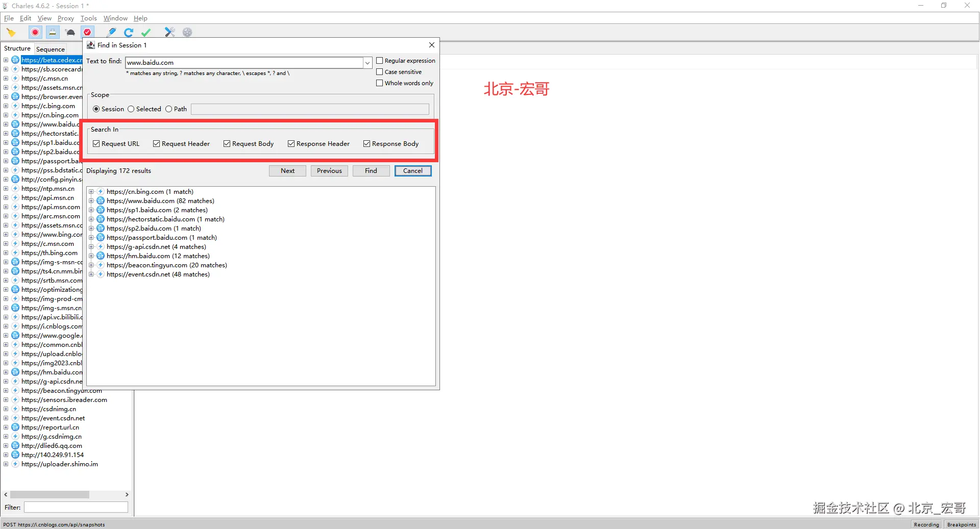
Task: Toggle SSL proxying padlock icon
Action: pos(53,32)
